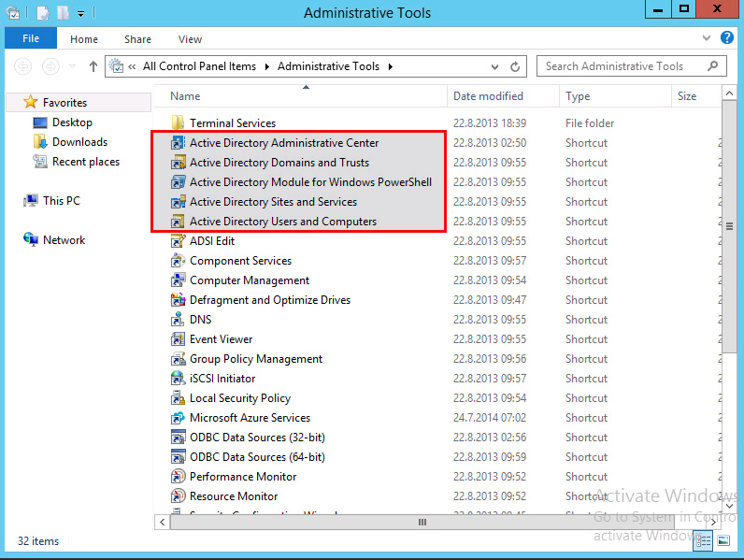The image size is (744, 560).
Task: Open the File menu
Action: tap(31, 38)
